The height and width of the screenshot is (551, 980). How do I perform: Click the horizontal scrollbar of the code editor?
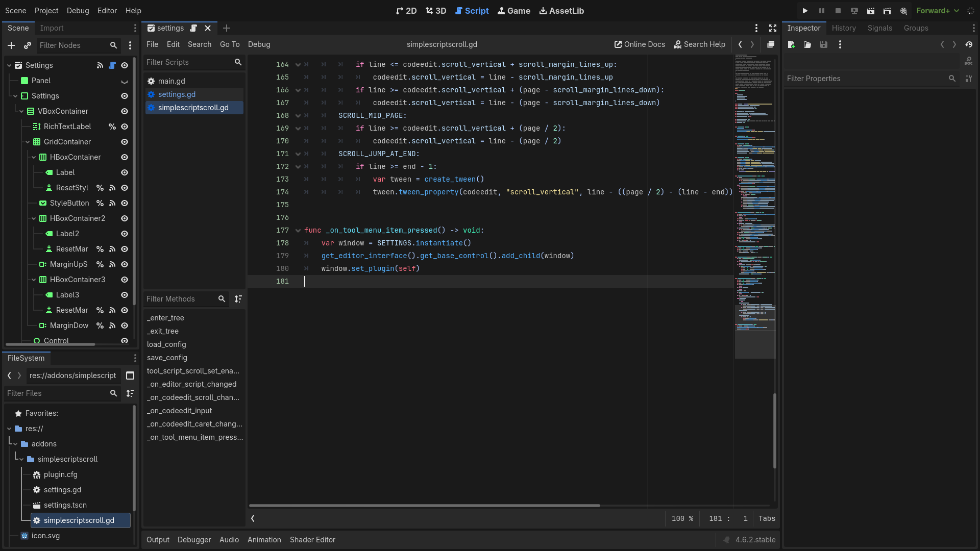[424, 506]
